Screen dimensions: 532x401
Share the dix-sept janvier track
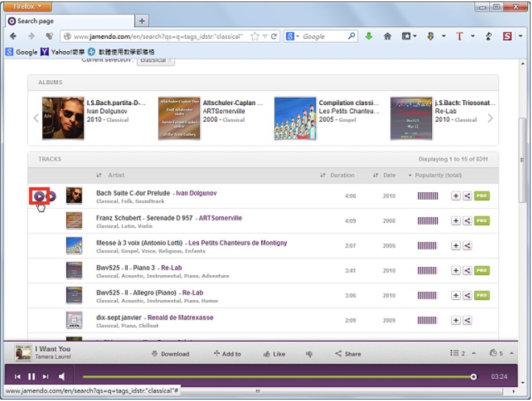[x=467, y=320]
